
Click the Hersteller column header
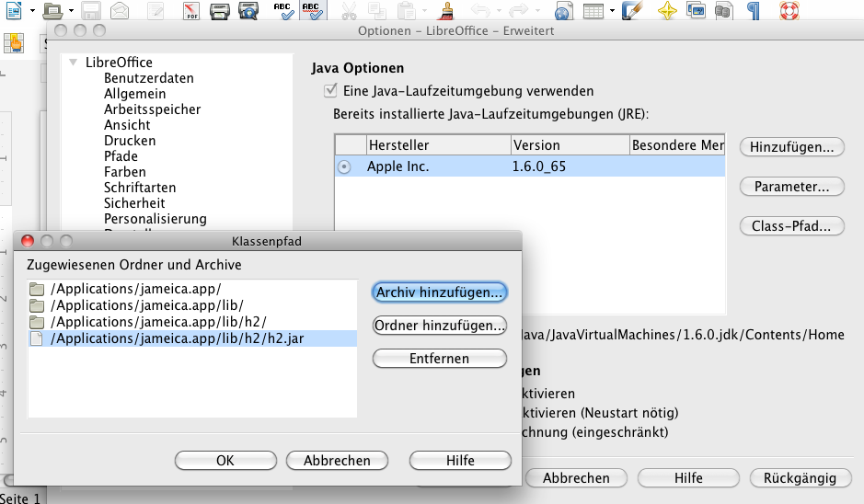point(439,145)
